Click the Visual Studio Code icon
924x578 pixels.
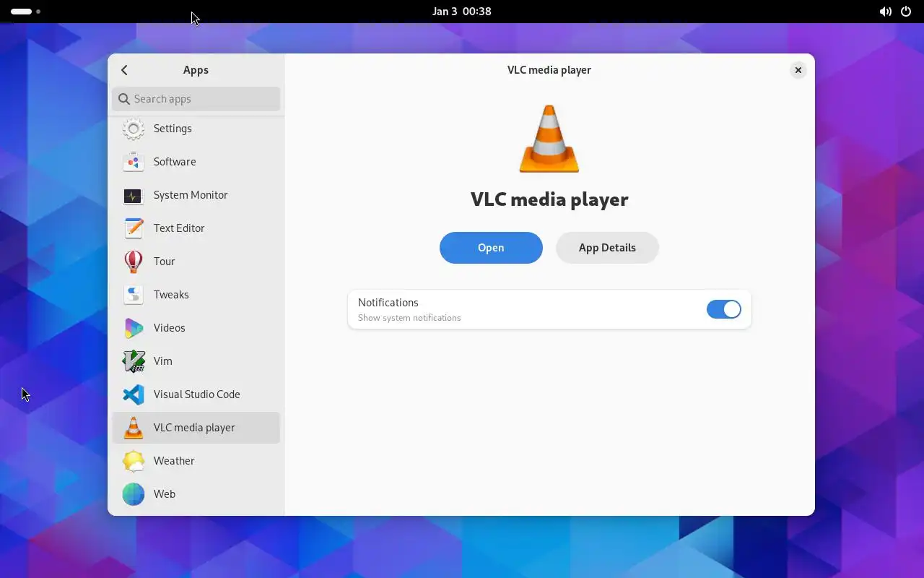134,394
